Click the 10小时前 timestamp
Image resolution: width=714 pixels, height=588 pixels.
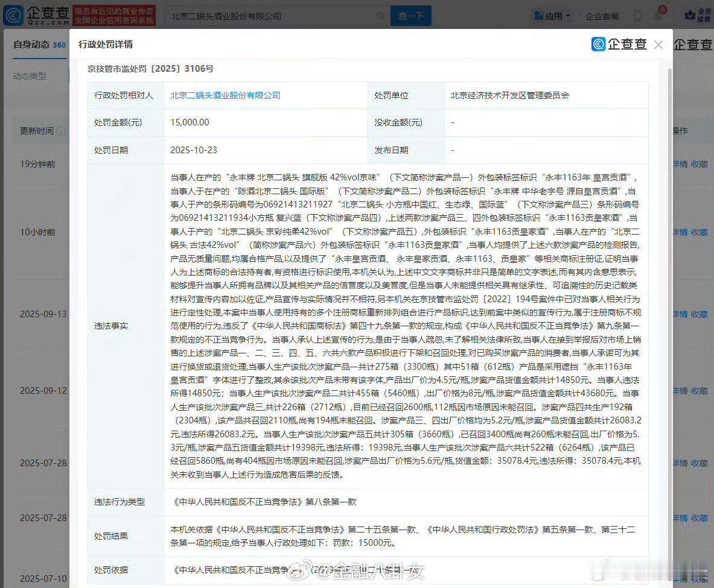coord(38,233)
